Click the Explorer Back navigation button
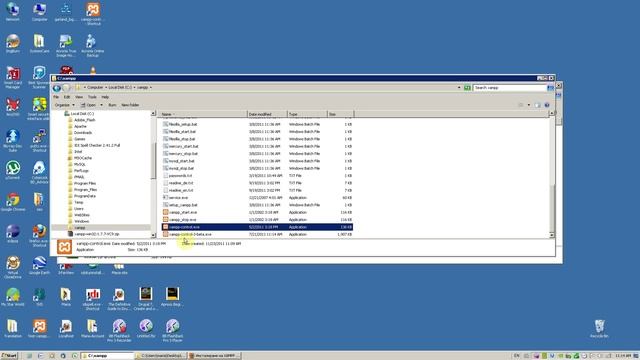This screenshot has height=360, width=640. tap(57, 88)
